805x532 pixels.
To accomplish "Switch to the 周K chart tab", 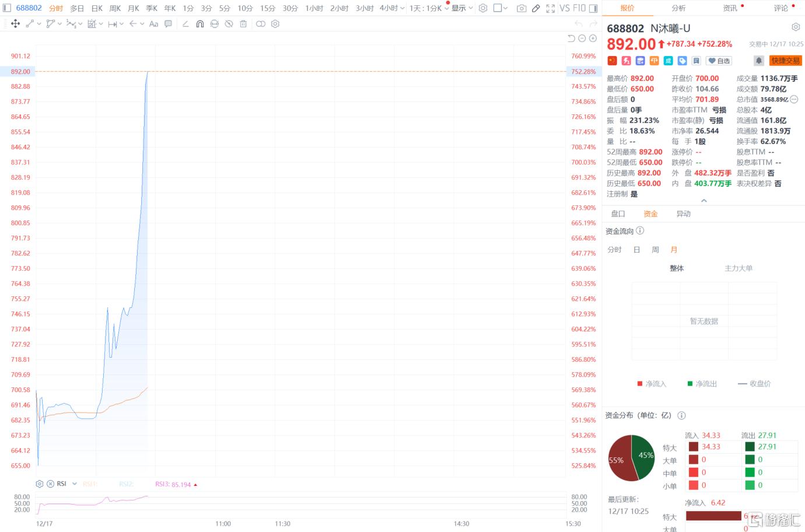I will (115, 8).
